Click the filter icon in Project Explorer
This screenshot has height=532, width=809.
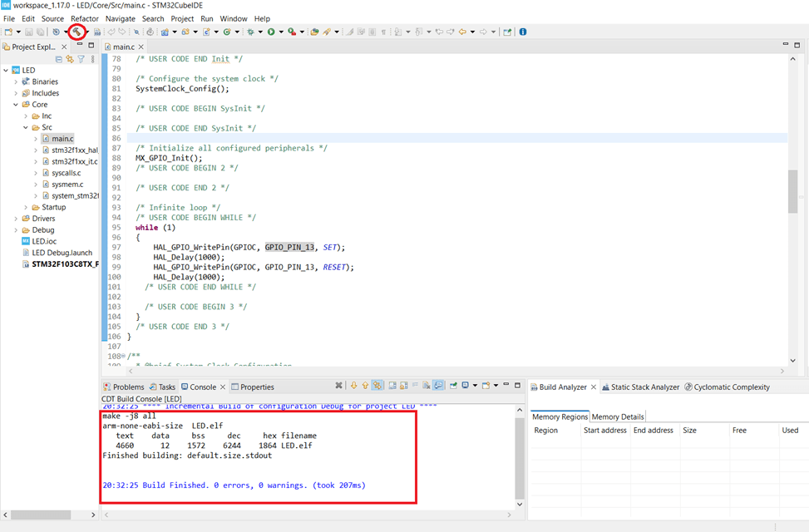[81, 59]
